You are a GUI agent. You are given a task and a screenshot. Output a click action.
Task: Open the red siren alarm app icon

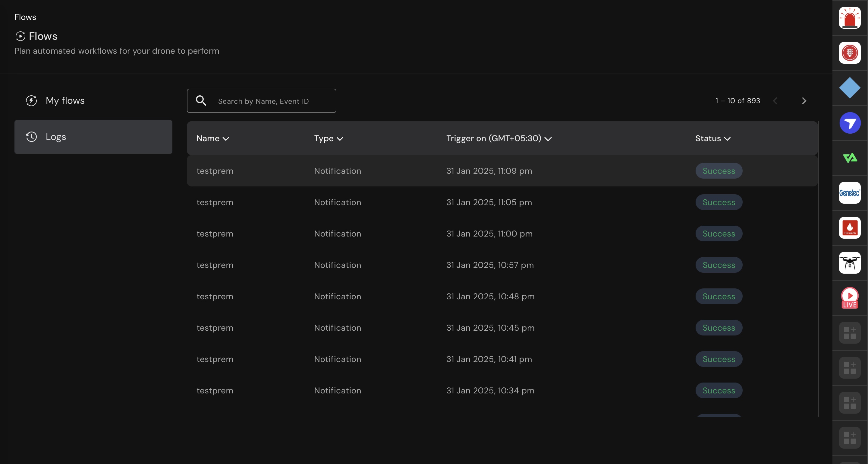pos(850,18)
